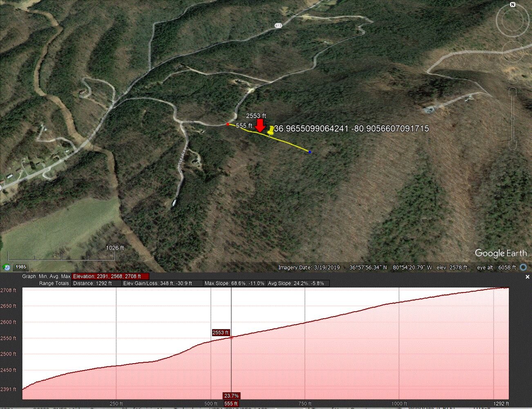This screenshot has width=532, height=409.
Task: Select the Elevation min avg max readout
Action: coord(110,276)
